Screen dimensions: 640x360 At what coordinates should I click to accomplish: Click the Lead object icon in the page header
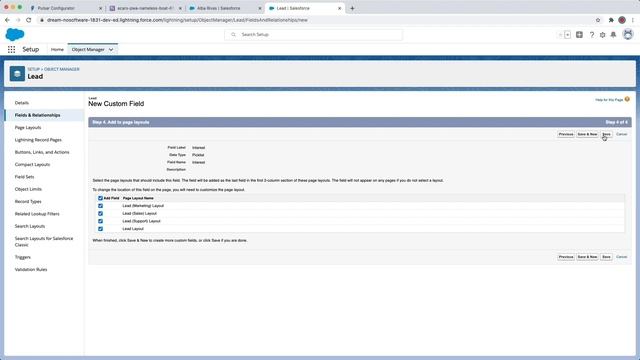(x=17, y=74)
